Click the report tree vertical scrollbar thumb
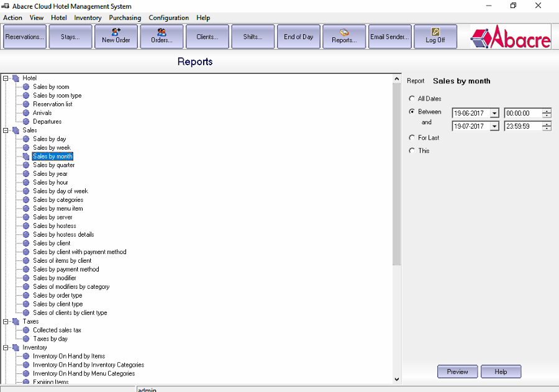 pyautogui.click(x=397, y=174)
